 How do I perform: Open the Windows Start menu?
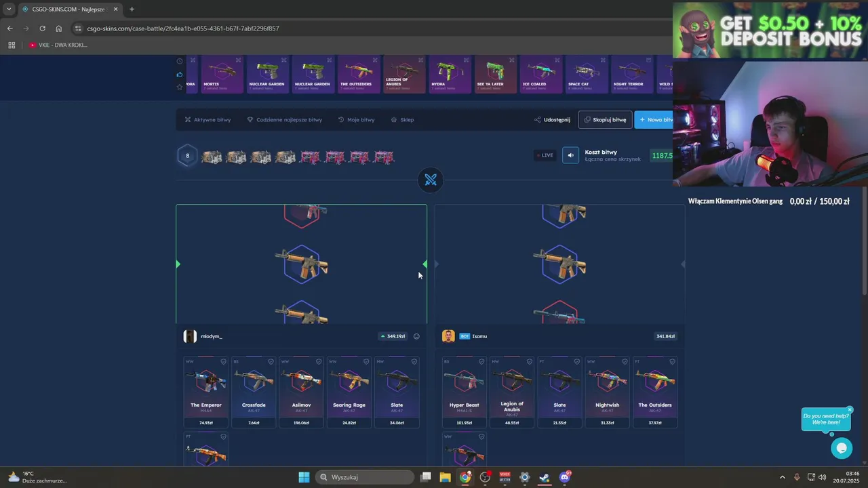click(x=304, y=477)
